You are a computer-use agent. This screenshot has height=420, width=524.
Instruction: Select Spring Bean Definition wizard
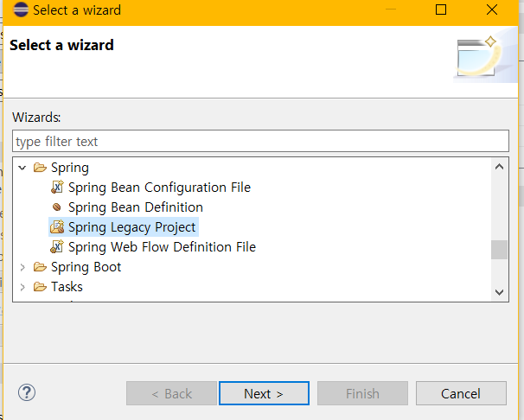[x=136, y=207]
